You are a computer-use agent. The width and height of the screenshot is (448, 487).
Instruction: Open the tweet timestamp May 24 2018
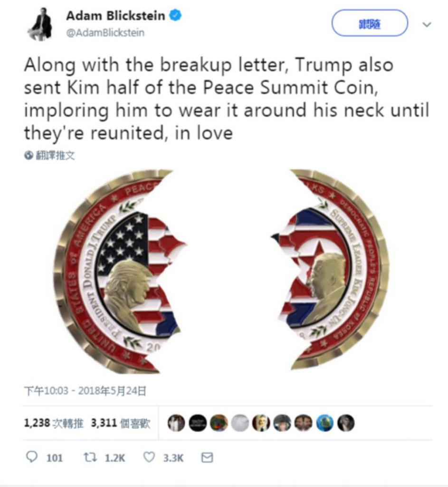tap(85, 391)
